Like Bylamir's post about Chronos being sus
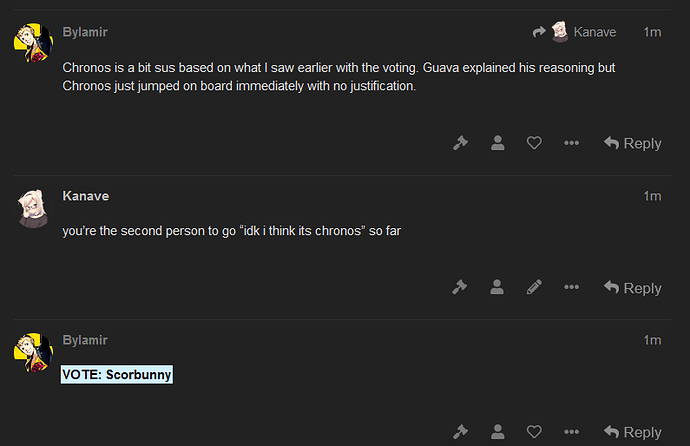 [534, 143]
